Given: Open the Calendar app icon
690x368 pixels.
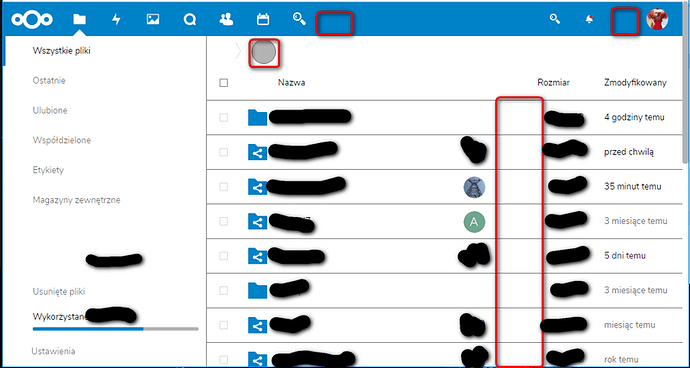Looking at the screenshot, I should click(263, 19).
